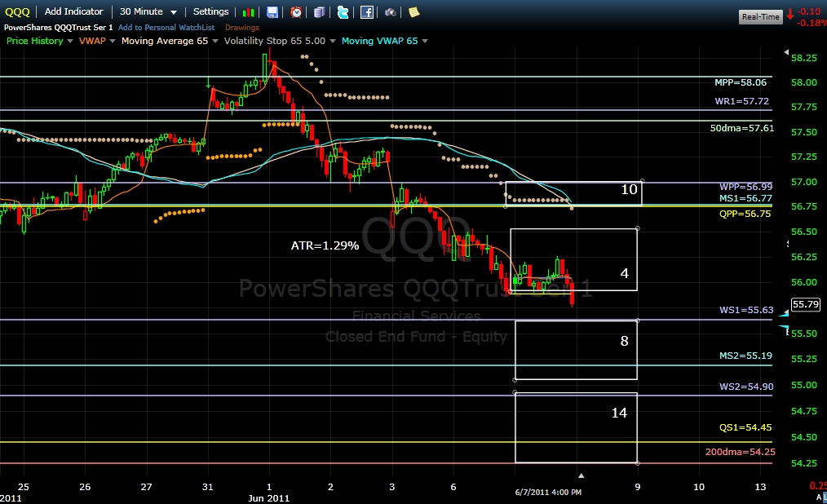Click the QPP=56.75 level label
The height and width of the screenshot is (504, 827).
745,214
